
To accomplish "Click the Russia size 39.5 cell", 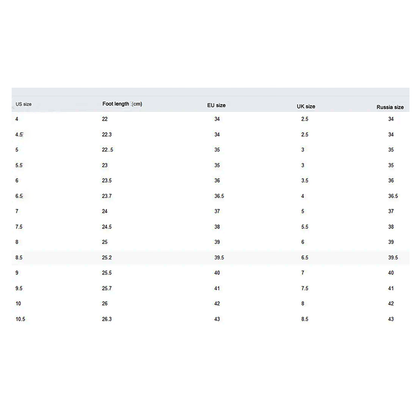I will tap(393, 257).
